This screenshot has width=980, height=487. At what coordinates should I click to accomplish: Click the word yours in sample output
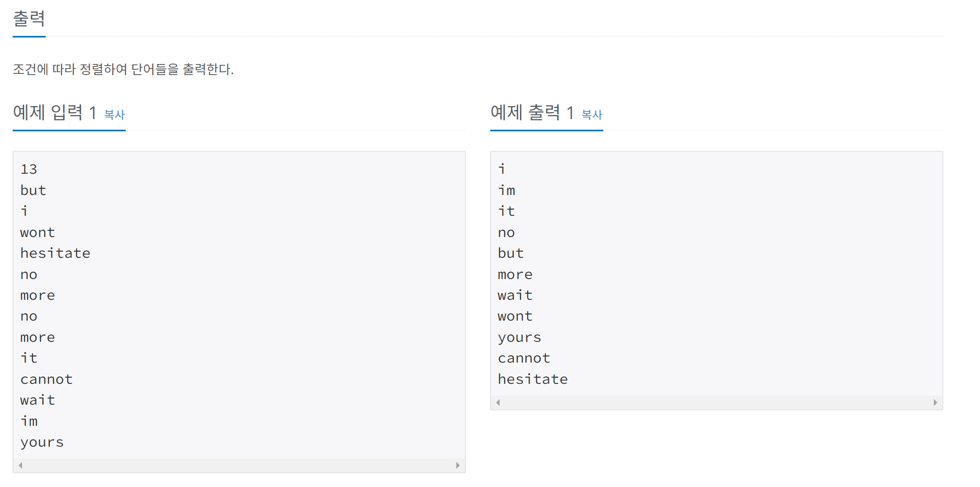pos(519,337)
